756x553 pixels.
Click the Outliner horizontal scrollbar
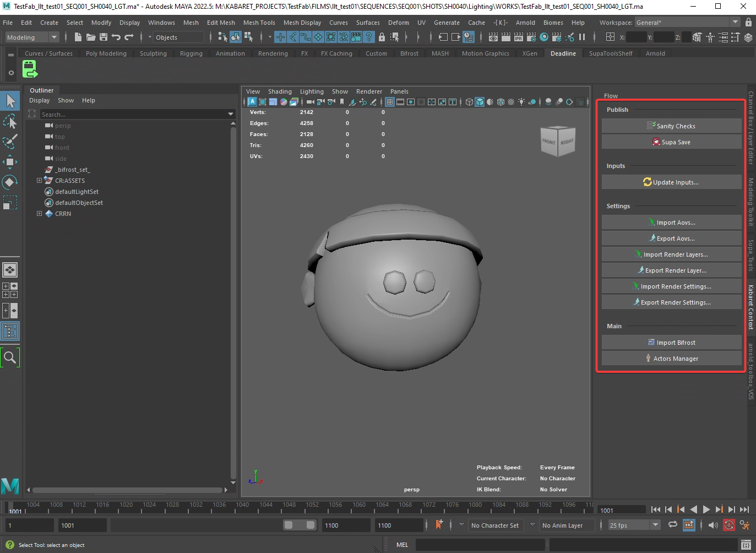point(127,490)
